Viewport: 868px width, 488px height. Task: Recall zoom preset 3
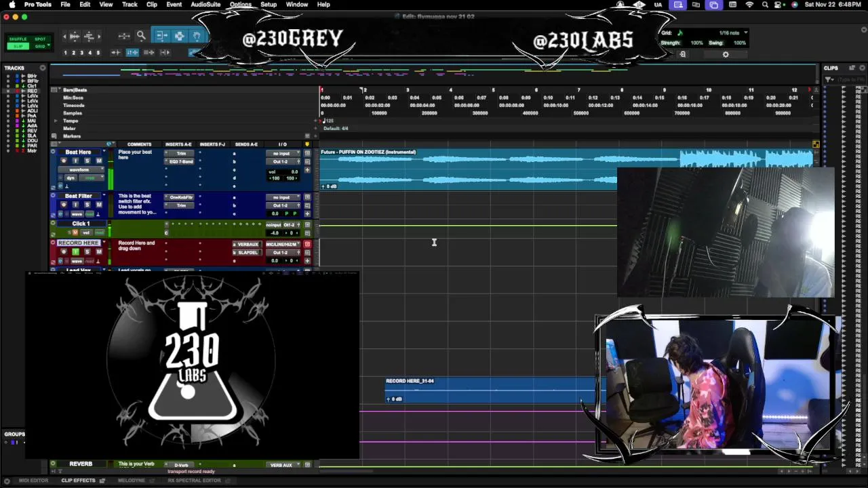[81, 52]
